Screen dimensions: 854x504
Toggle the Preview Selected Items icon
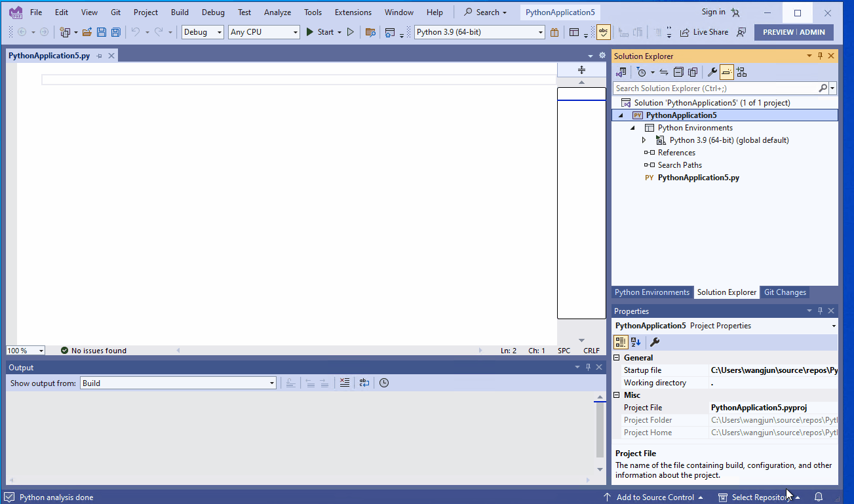[x=727, y=72]
